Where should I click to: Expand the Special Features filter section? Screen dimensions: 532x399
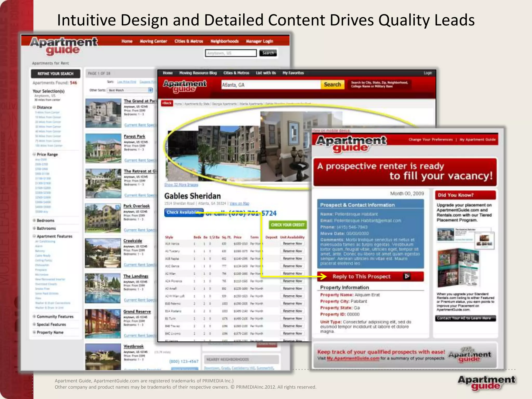[34, 324]
